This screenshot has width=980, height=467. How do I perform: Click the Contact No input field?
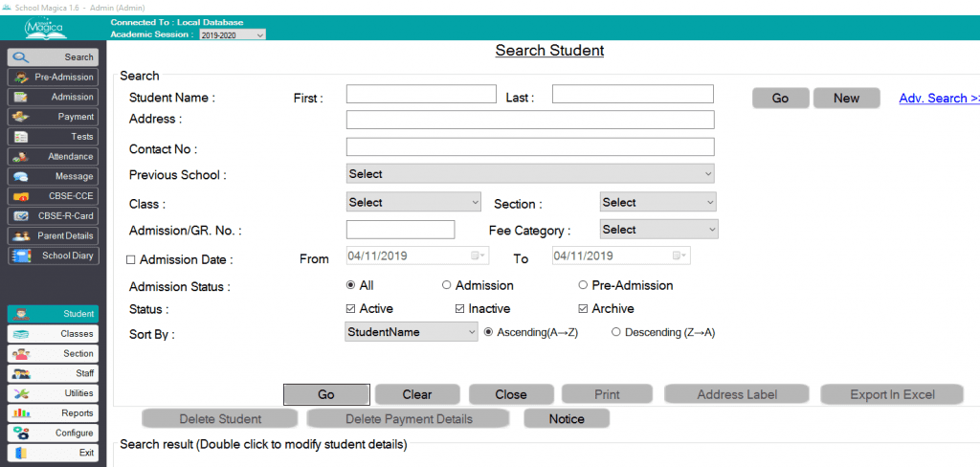click(x=530, y=147)
